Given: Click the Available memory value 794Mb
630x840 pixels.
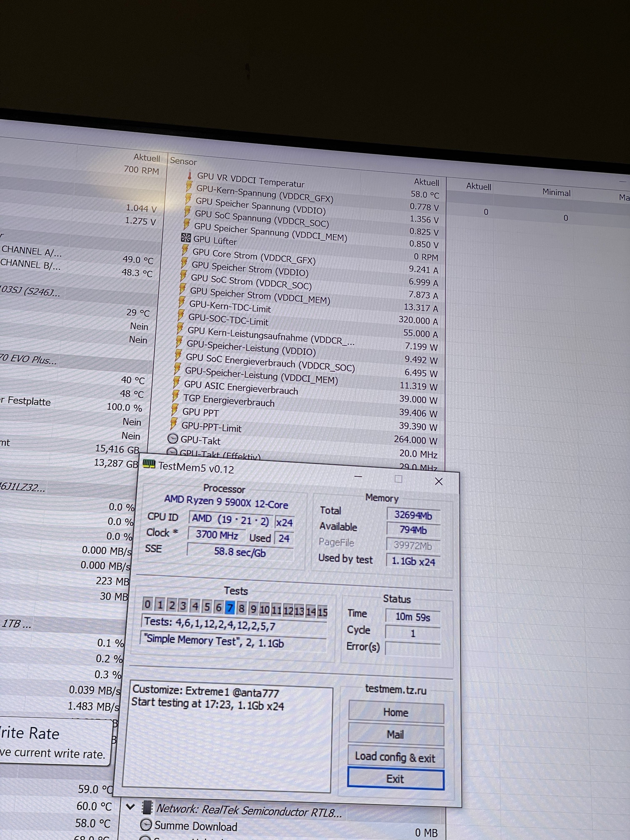Looking at the screenshot, I should (x=413, y=530).
